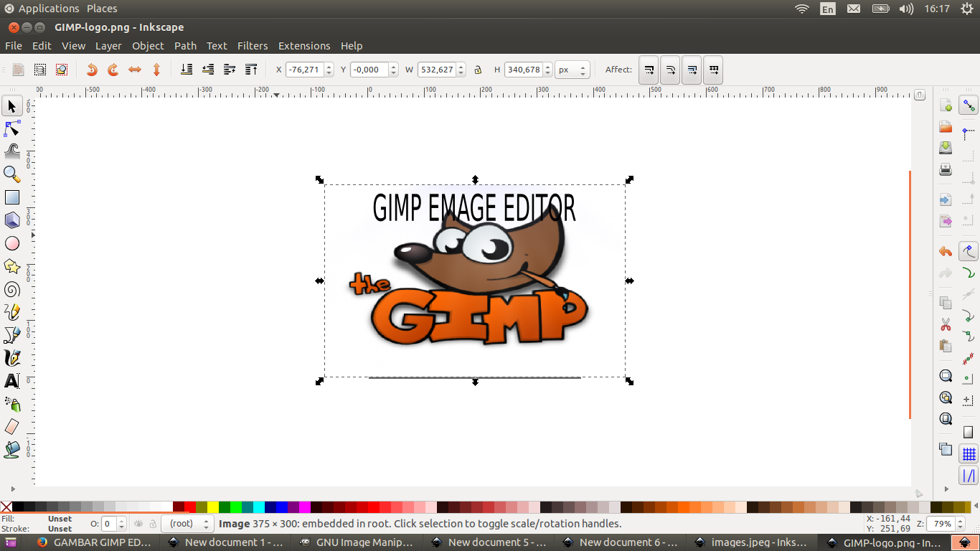Pick the yellow swatch in palette
This screenshot has height=551, width=980.
(x=213, y=507)
